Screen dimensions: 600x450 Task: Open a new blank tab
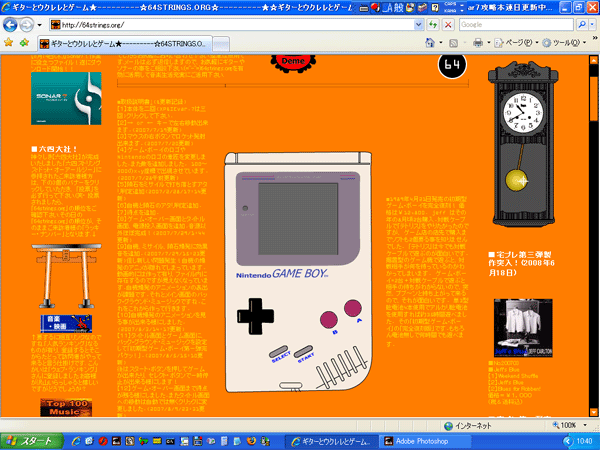pos(221,44)
